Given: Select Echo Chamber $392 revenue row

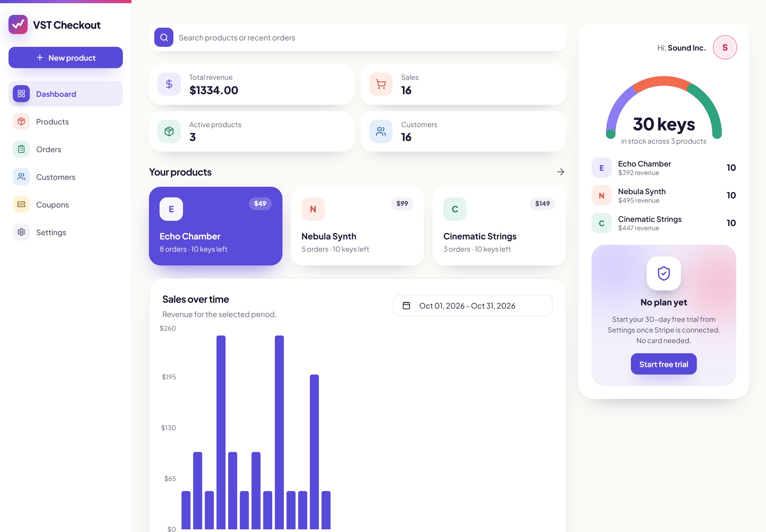Looking at the screenshot, I should (x=664, y=168).
